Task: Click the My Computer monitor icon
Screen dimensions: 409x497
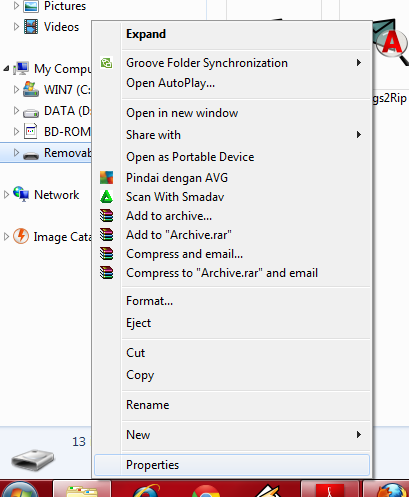Action: 21,68
